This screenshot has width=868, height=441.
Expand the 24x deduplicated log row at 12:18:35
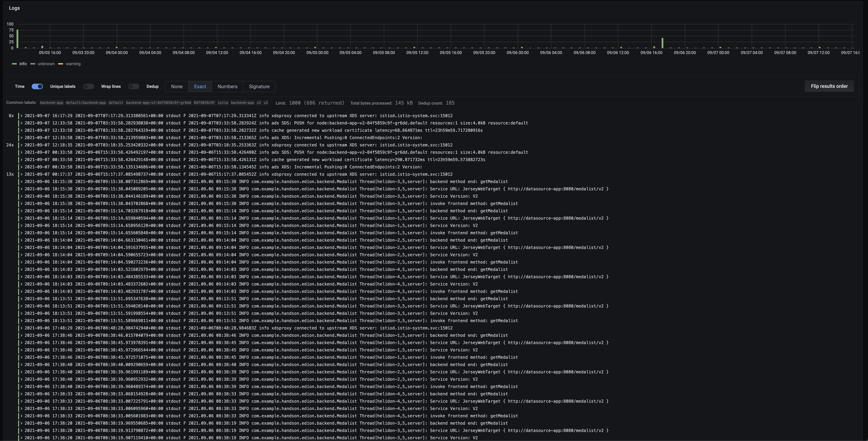22,145
